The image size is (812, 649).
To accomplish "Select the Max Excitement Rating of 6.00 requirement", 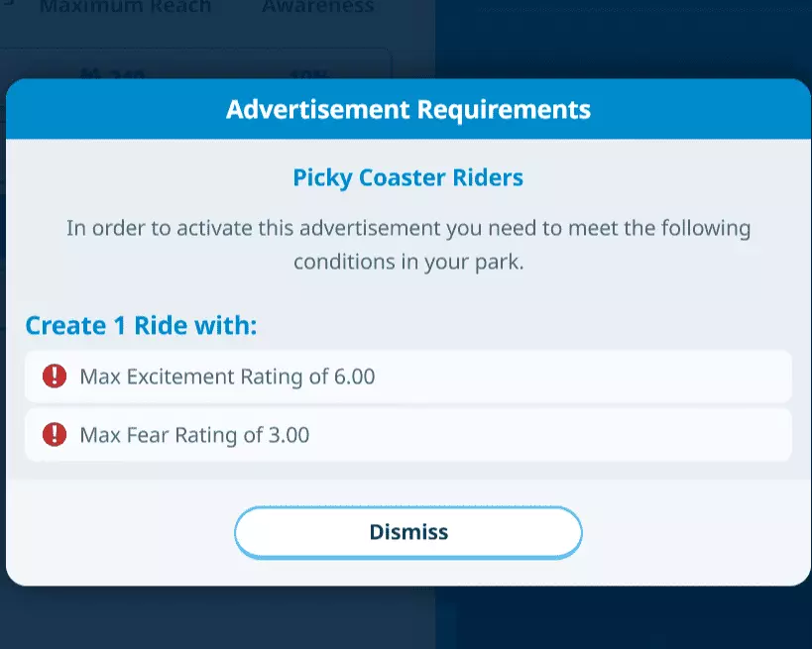I will point(407,377).
